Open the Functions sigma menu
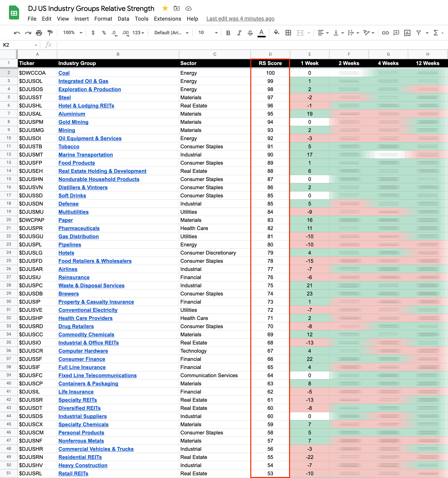 (435, 33)
